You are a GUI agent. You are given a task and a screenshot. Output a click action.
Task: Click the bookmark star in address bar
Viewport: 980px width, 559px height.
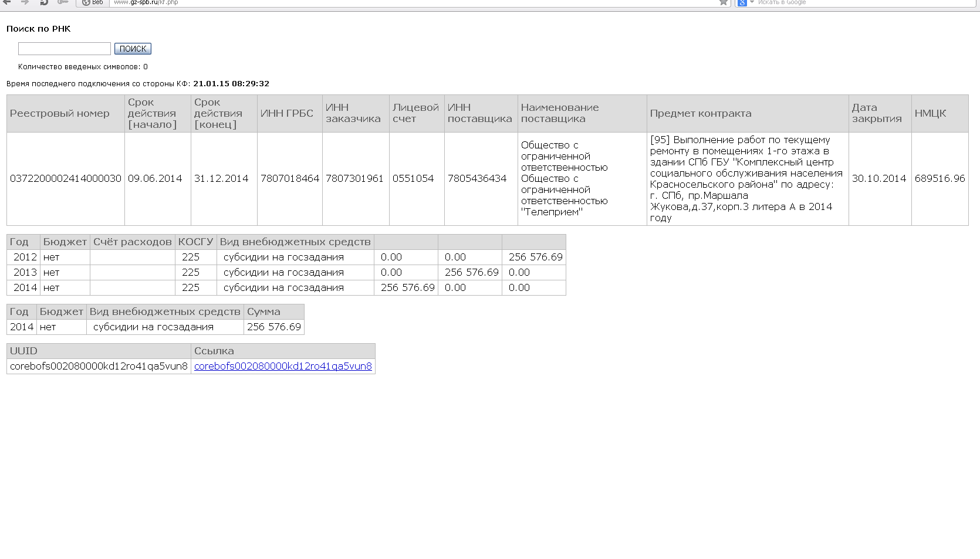pos(724,2)
